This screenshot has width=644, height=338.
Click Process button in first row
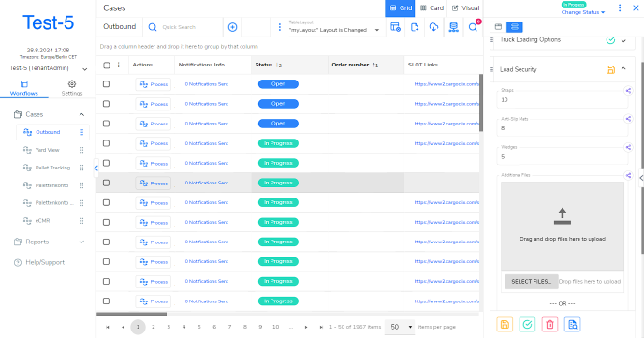click(x=154, y=84)
